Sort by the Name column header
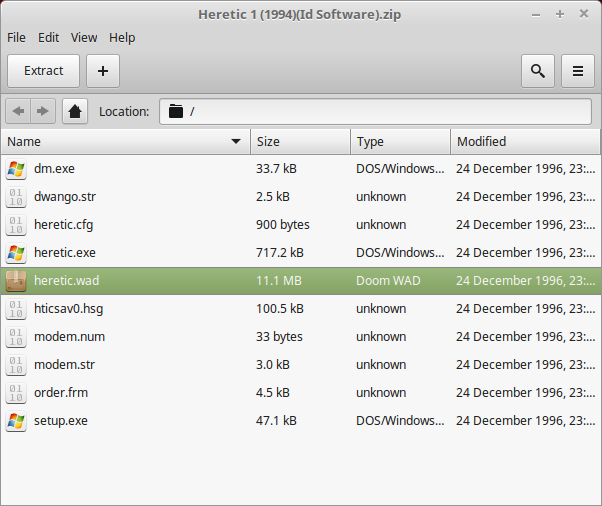 click(125, 142)
